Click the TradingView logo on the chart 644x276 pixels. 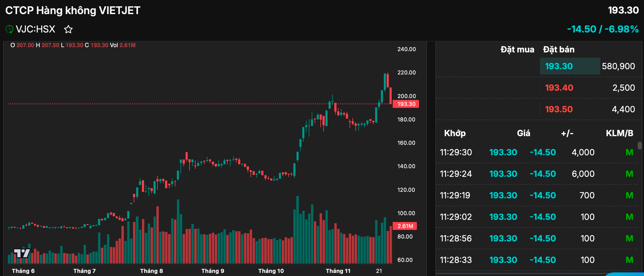pos(22,253)
